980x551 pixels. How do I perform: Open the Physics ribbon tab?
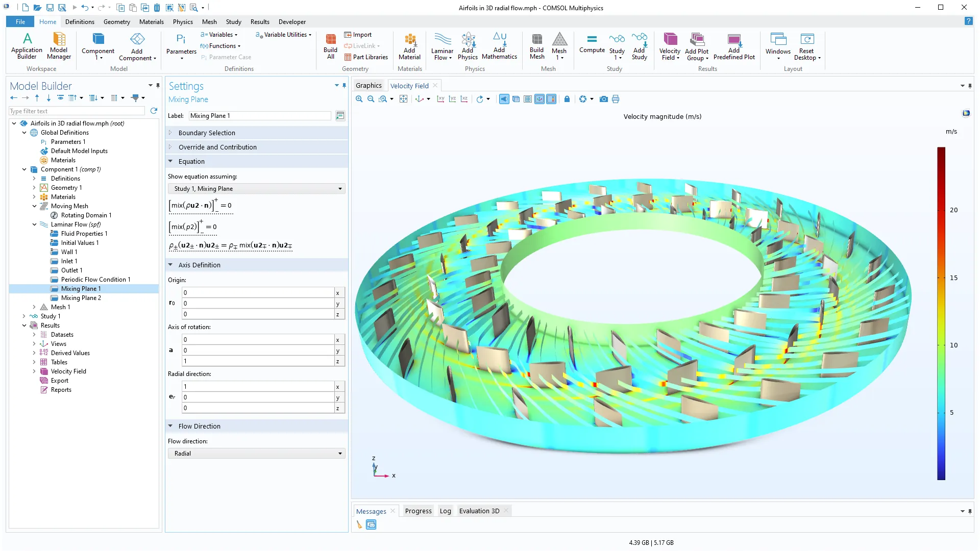click(183, 22)
